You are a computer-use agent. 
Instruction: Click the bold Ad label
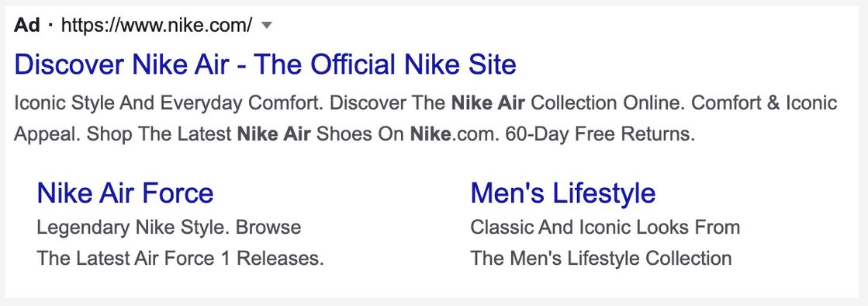[x=26, y=25]
